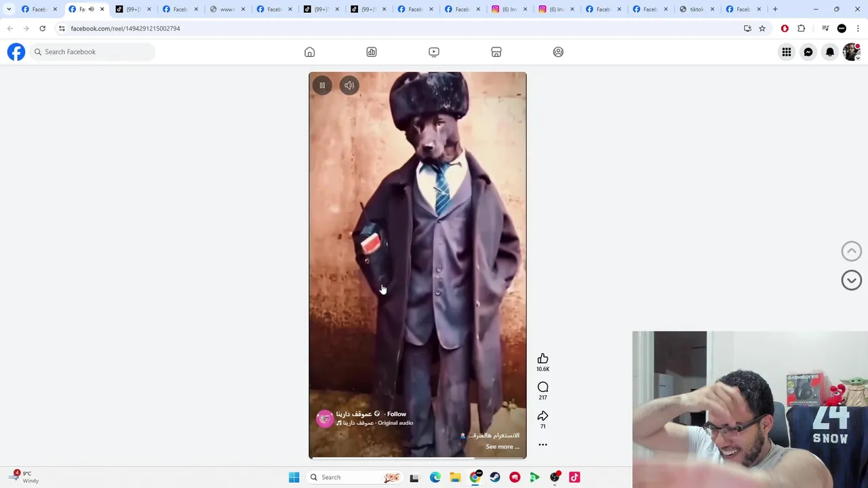Go forward in browser
This screenshot has width=868, height=488.
pos(26,28)
